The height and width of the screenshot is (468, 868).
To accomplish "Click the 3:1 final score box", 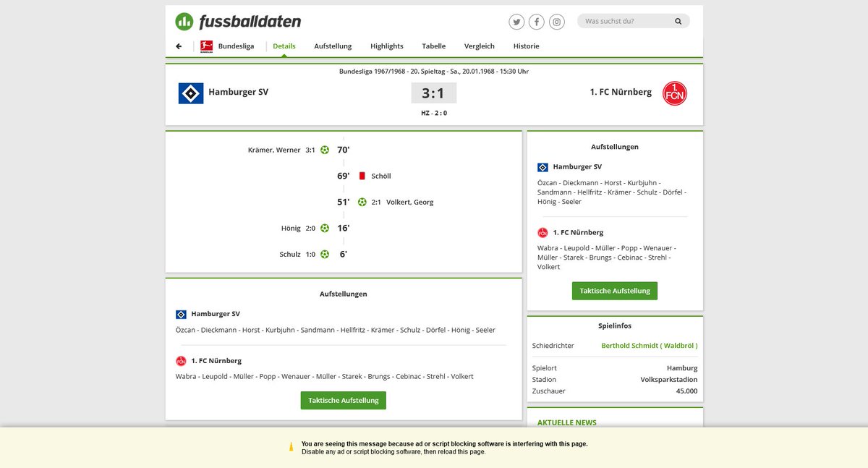I will point(434,93).
